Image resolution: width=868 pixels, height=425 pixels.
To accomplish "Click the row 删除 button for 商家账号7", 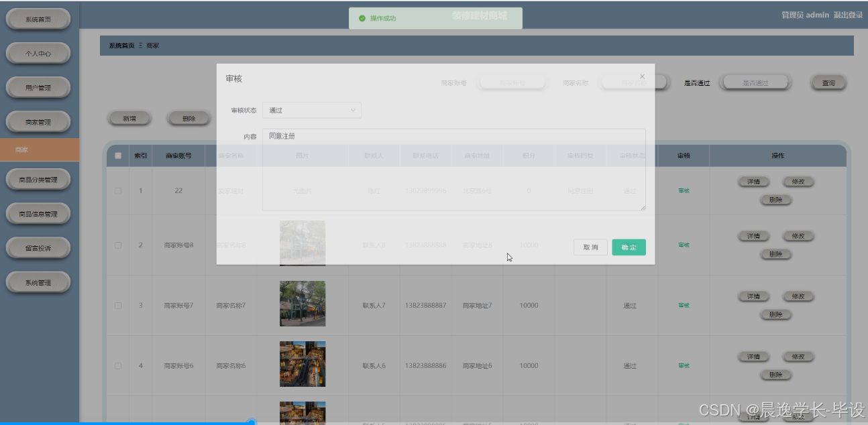I will [x=775, y=314].
